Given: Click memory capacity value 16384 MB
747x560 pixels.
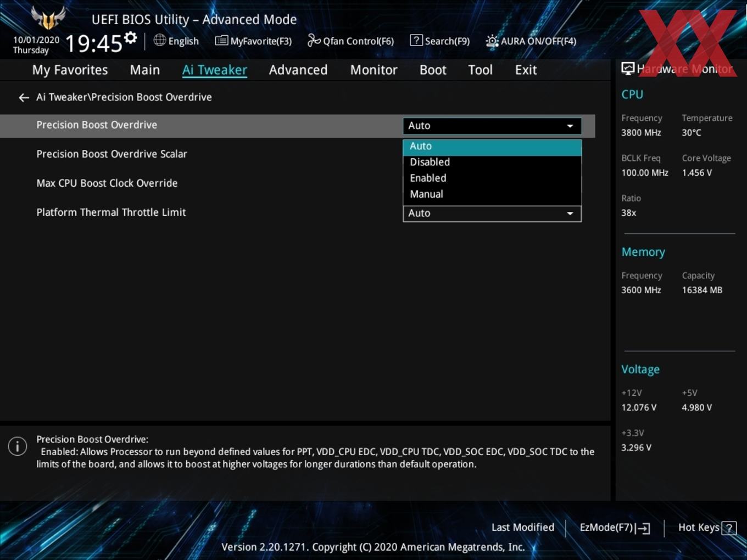Looking at the screenshot, I should click(702, 290).
